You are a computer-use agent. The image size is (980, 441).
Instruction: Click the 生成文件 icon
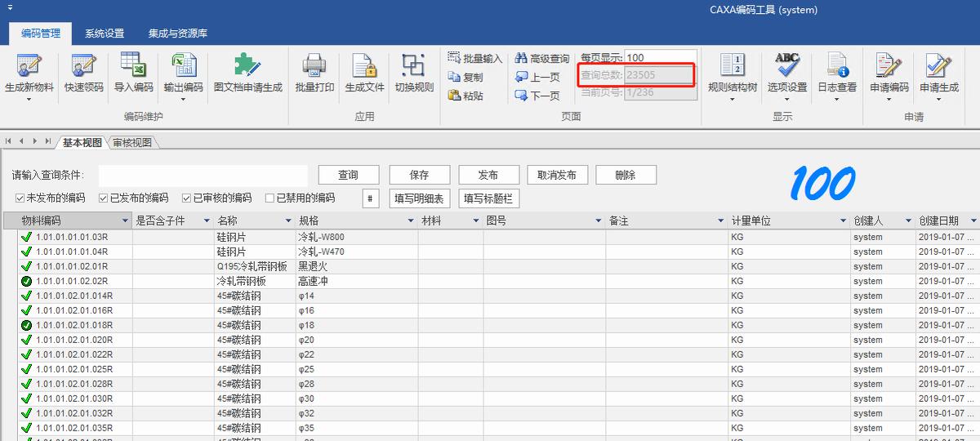pos(364,65)
